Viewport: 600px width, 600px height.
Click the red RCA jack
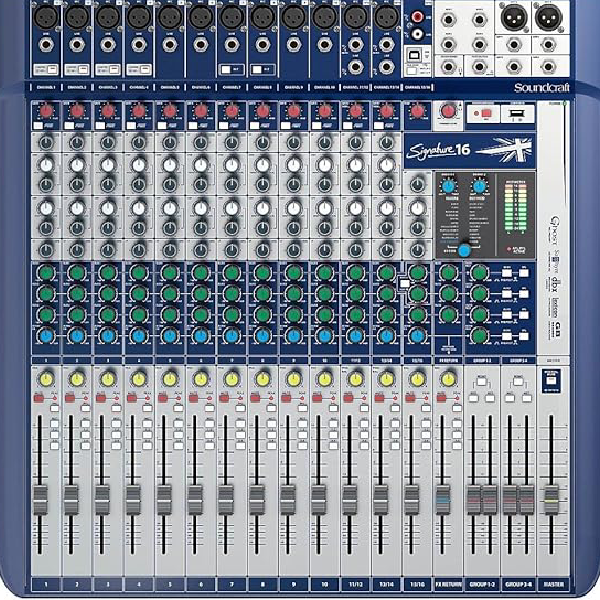pos(417,16)
